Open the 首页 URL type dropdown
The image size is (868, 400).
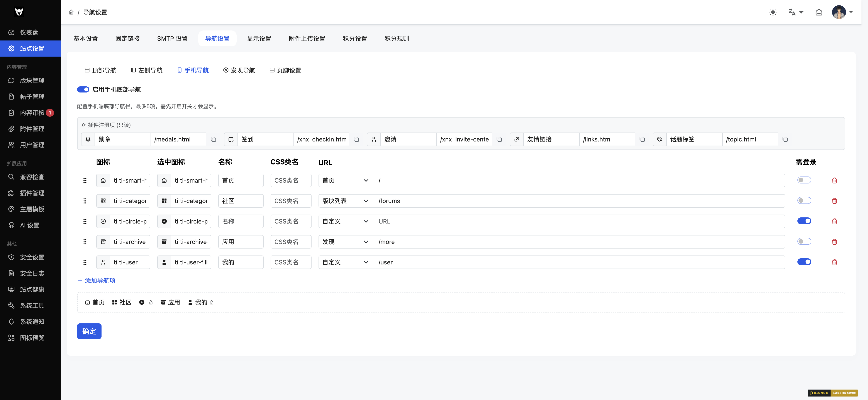coord(346,180)
